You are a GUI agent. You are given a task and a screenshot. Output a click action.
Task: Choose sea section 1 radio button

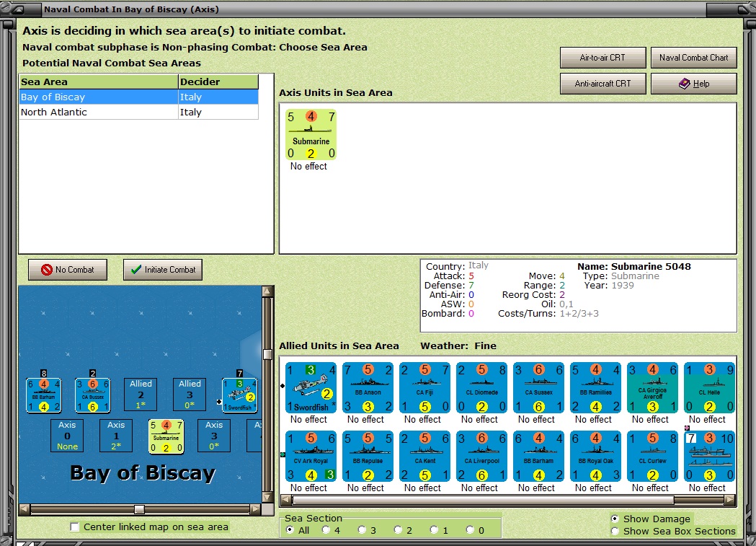click(434, 530)
